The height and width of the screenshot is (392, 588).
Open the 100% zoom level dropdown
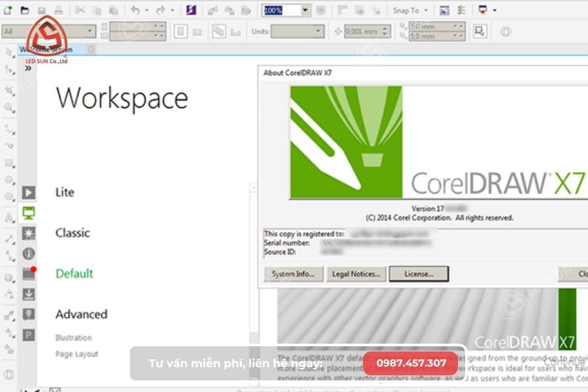[x=304, y=10]
